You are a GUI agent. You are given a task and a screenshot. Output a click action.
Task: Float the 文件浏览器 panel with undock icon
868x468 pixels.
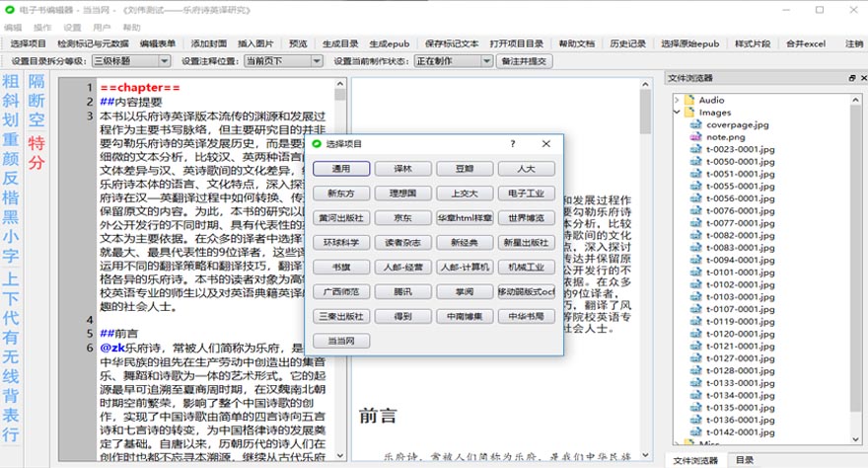point(850,77)
